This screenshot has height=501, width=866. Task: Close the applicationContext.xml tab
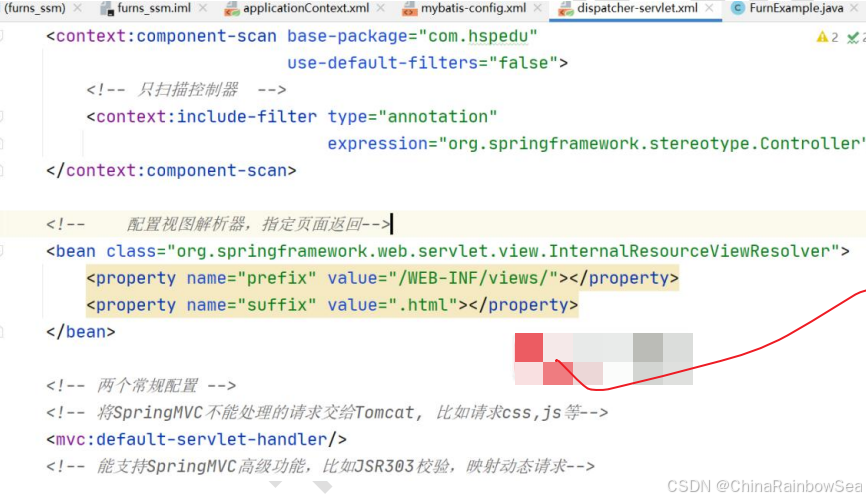click(x=381, y=8)
